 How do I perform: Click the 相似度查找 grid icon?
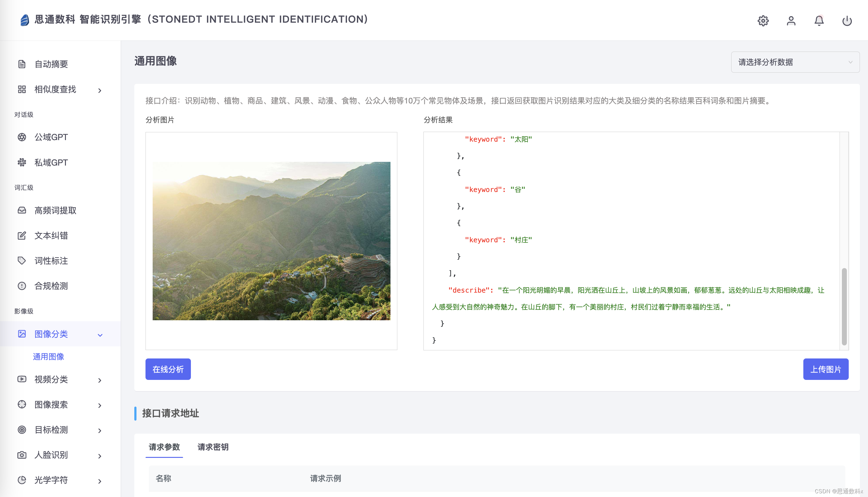tap(22, 89)
